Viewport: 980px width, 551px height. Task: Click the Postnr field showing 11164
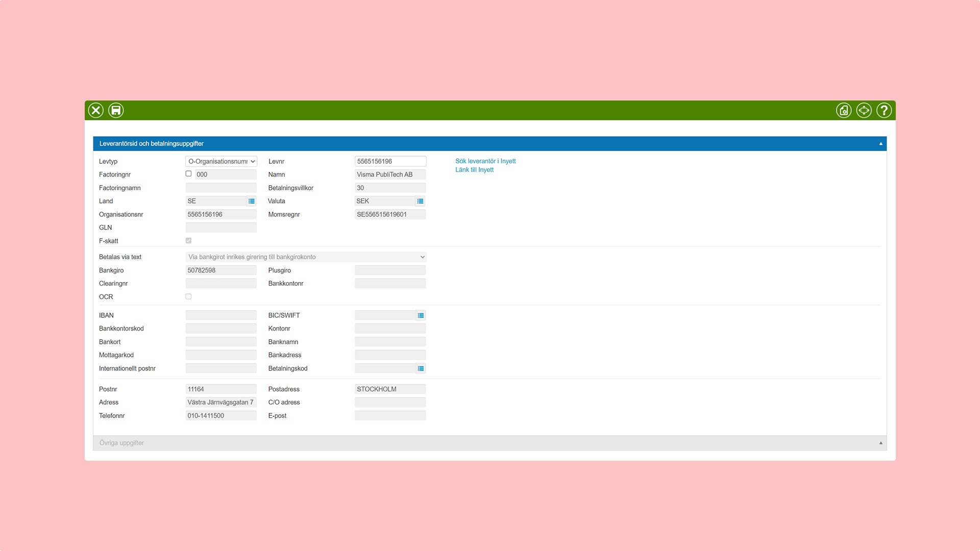[x=221, y=389]
